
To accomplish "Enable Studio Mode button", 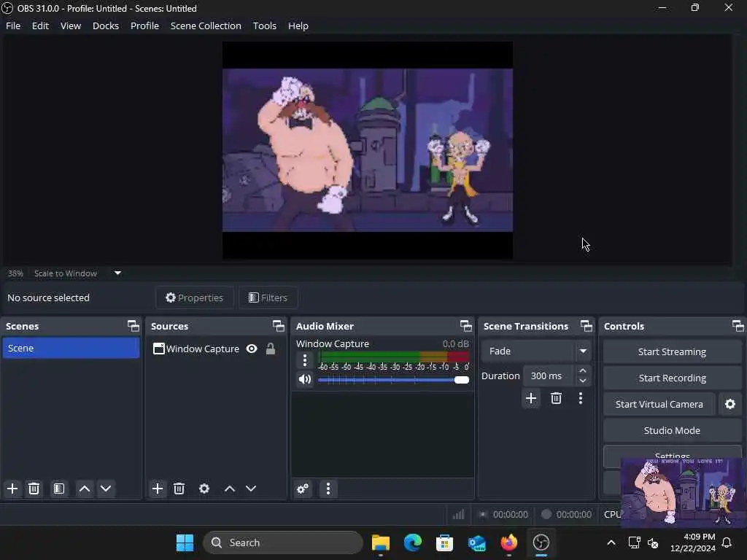I will click(x=672, y=430).
